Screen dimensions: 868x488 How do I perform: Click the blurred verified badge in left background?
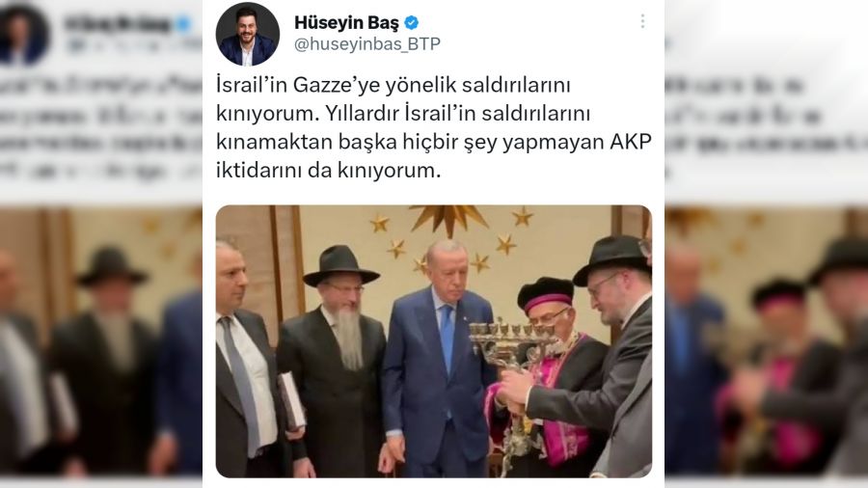click(183, 24)
